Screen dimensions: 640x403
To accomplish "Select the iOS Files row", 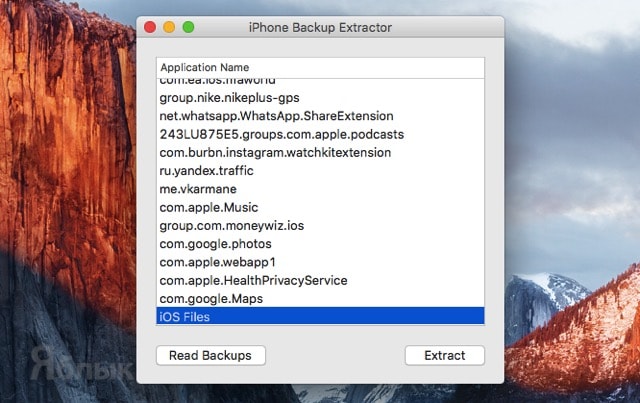I will (x=320, y=316).
